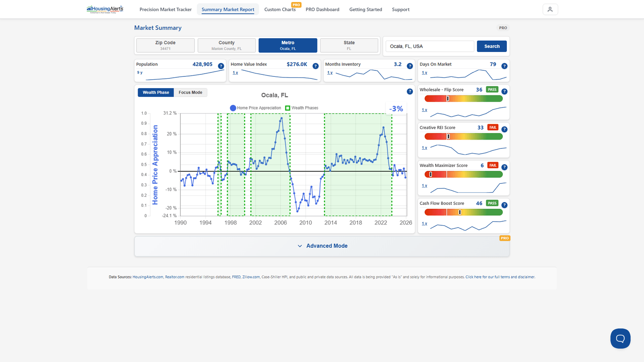Screen dimensions: 644x362
Task: Click the Ocala, FL, USA search field
Action: click(430, 46)
